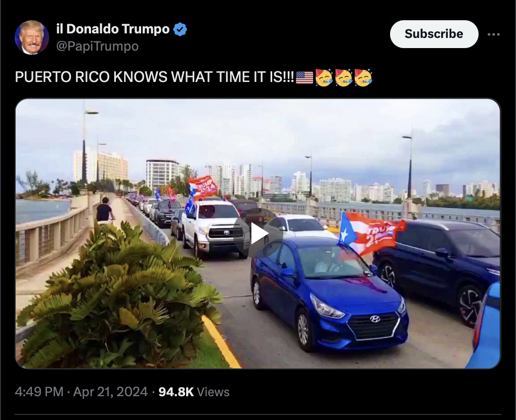
Task: Click the first party face emoji
Action: click(x=324, y=78)
